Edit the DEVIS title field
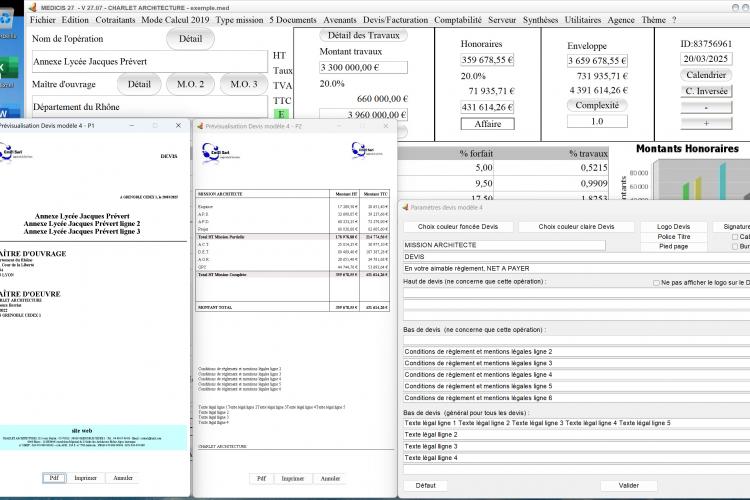The width and height of the screenshot is (750, 500). click(x=576, y=257)
